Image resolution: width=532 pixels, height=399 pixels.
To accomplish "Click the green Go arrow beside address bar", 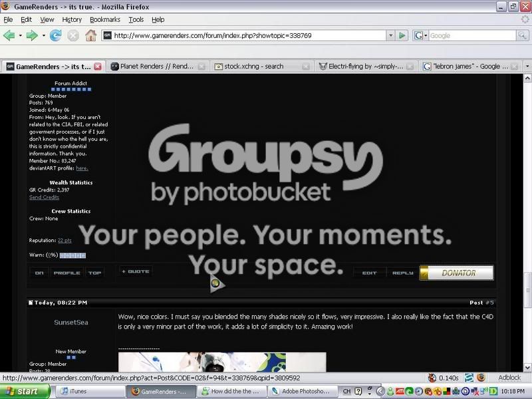I will pyautogui.click(x=402, y=35).
